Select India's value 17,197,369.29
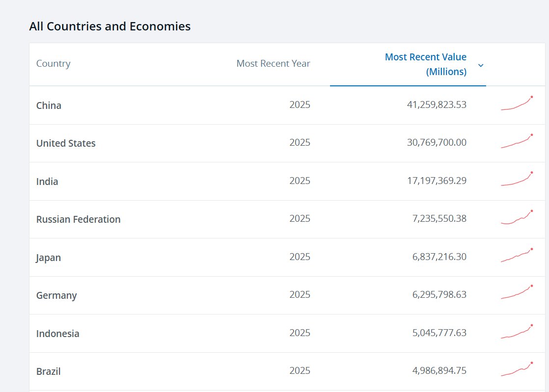Image resolution: width=549 pixels, height=392 pixels. pos(437,181)
